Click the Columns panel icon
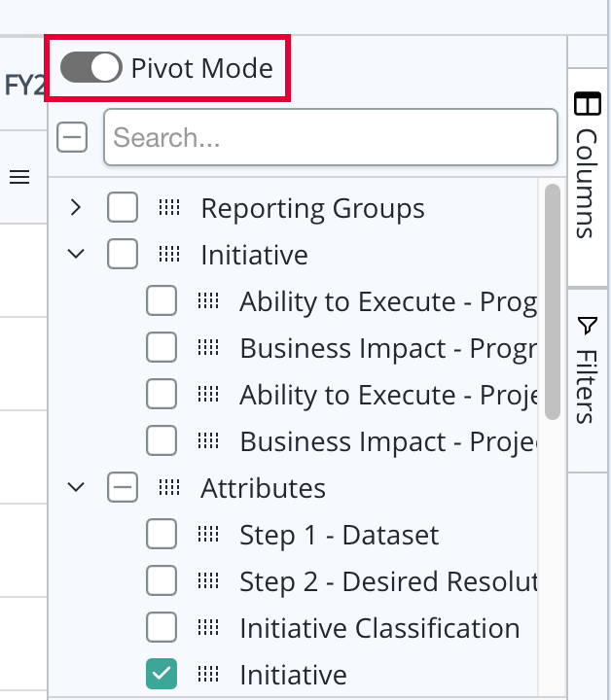611x700 pixels. 588,104
